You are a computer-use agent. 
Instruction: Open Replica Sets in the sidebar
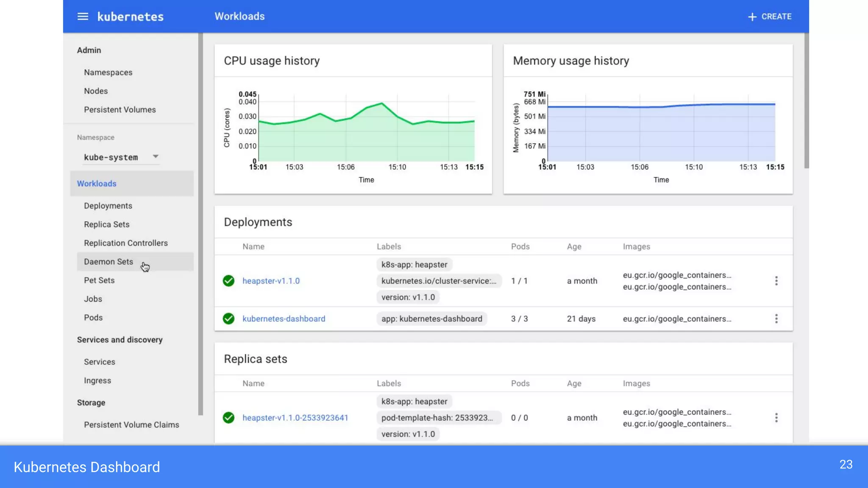tap(107, 225)
